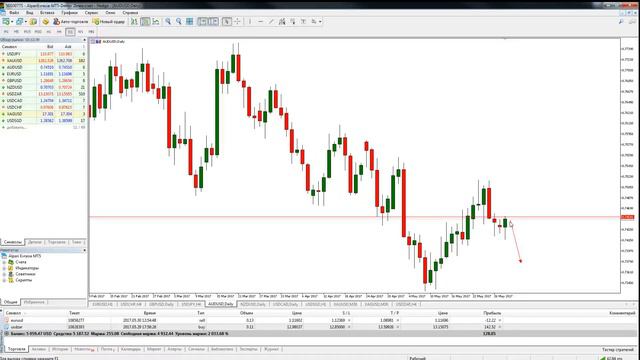
Task: Switch to Тики tab in Market Watch
Action: click(77, 242)
